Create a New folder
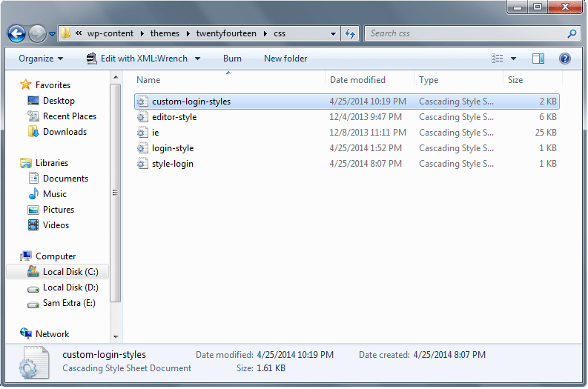Screen dimensions: 588x389 click(x=285, y=59)
